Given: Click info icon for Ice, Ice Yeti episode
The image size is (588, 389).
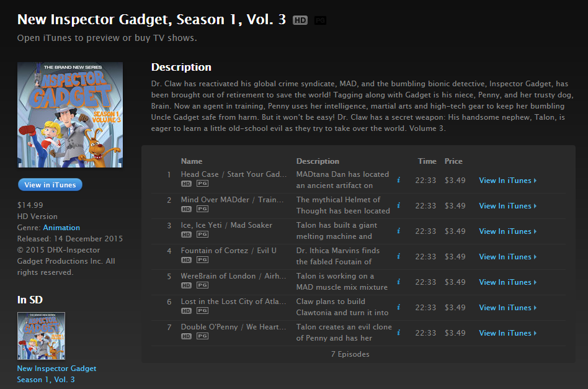Looking at the screenshot, I should click(399, 231).
